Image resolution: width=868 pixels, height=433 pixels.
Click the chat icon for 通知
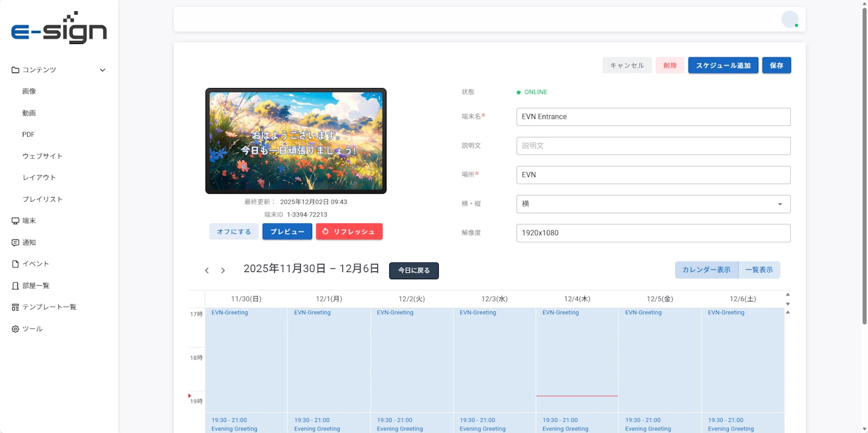point(16,242)
